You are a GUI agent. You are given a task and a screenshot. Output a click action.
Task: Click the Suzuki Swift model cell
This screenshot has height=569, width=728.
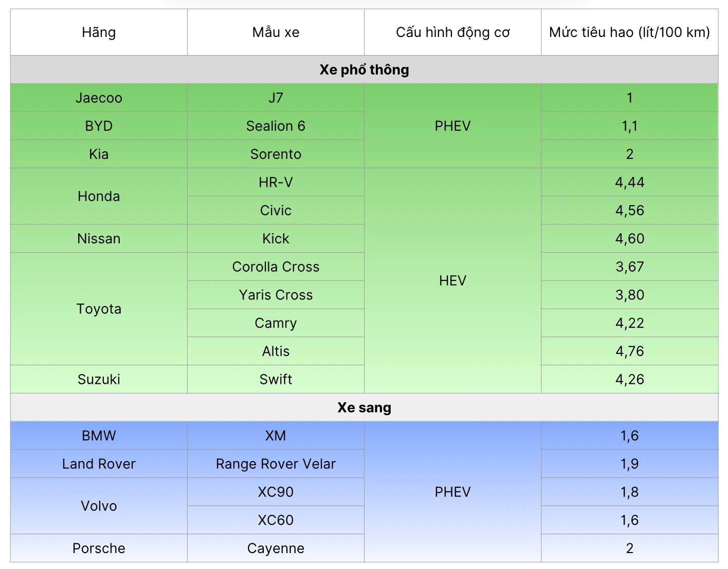pos(276,379)
